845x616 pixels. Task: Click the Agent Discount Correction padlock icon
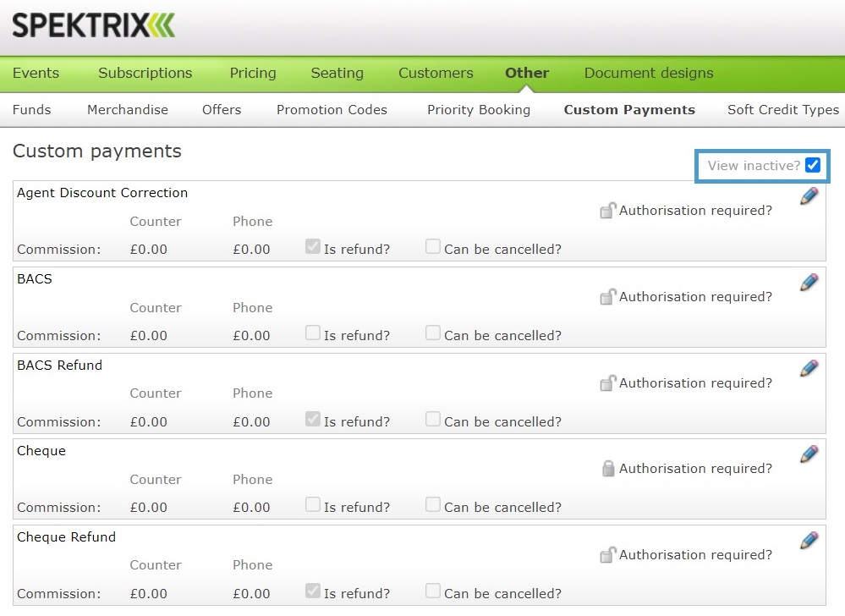coord(607,209)
